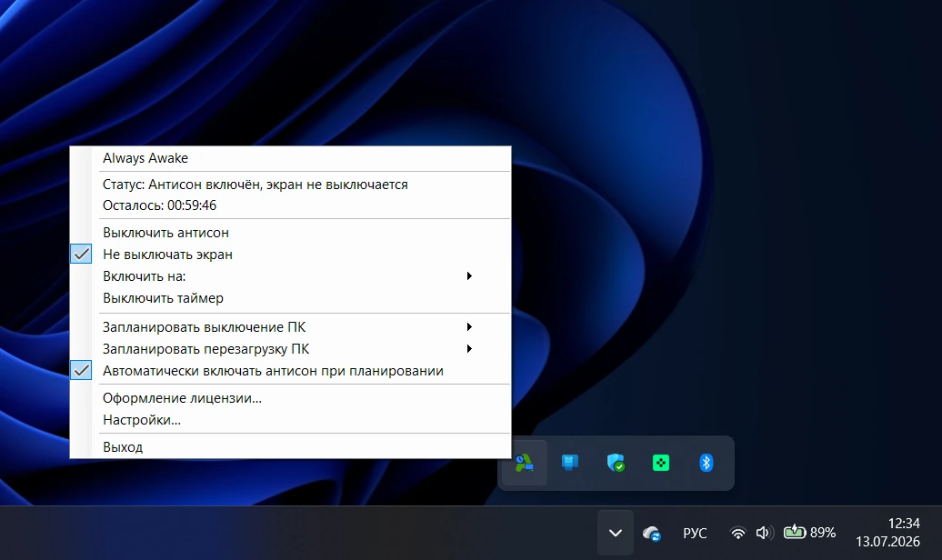Collapse the hidden icons chevron in taskbar
The width and height of the screenshot is (942, 560).
pyautogui.click(x=616, y=533)
